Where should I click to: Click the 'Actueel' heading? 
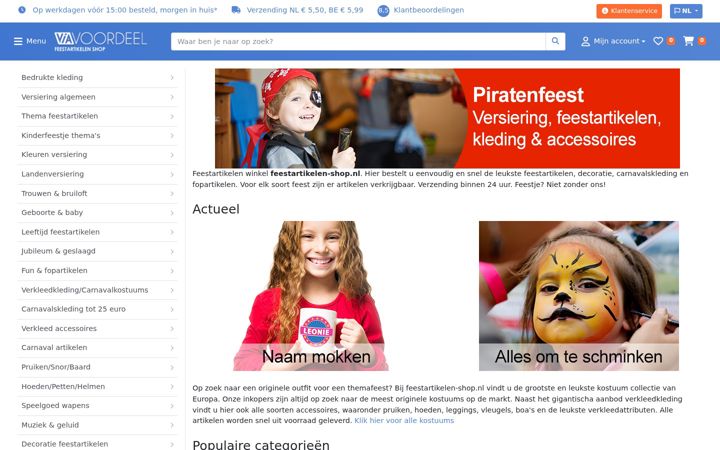216,209
